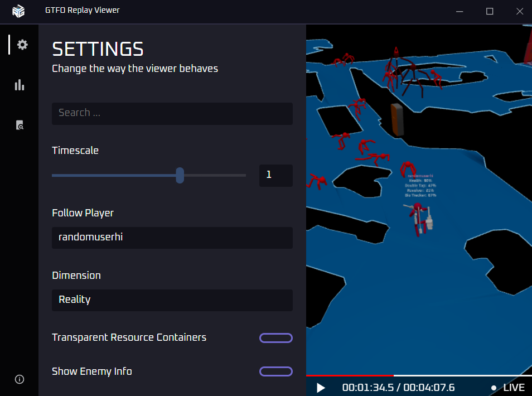
Task: Click the orange resource container in viewport
Action: click(397, 119)
